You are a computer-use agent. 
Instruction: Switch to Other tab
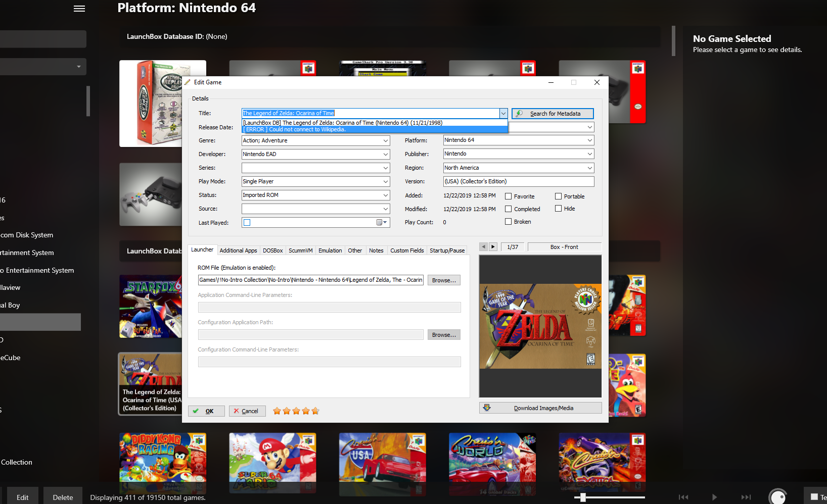pyautogui.click(x=355, y=250)
